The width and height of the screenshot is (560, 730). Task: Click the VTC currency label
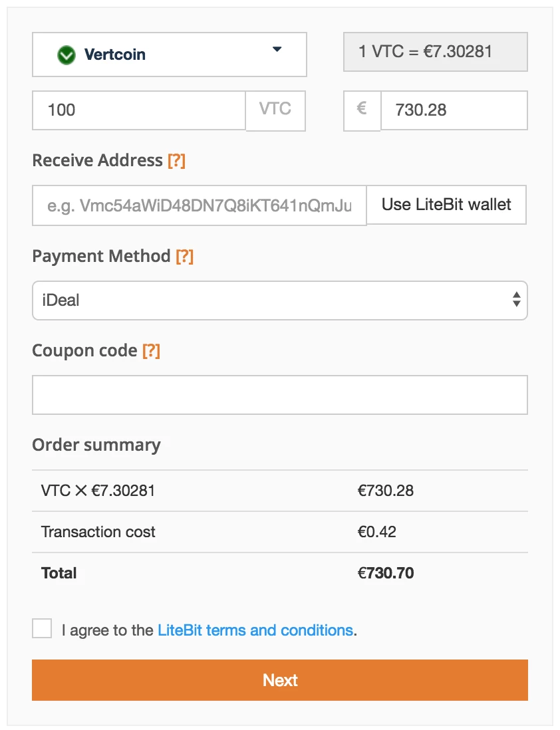[275, 110]
